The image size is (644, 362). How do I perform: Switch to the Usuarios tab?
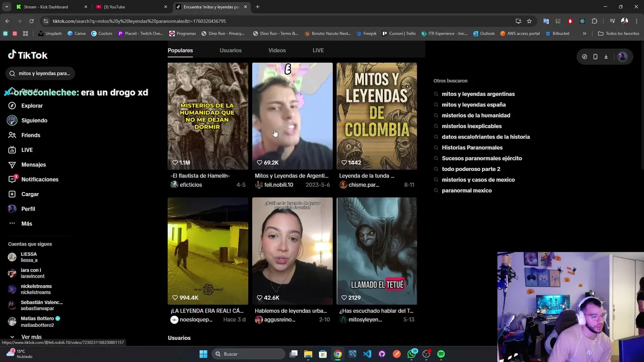click(x=230, y=50)
